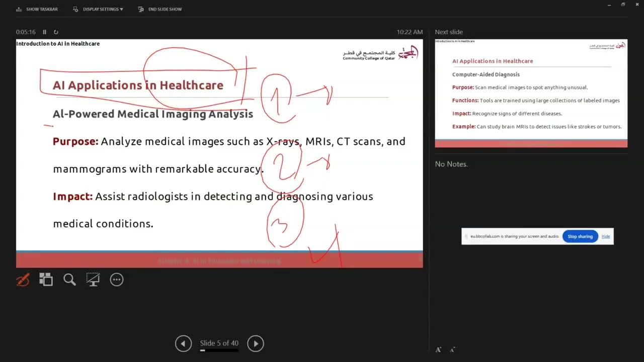The width and height of the screenshot is (644, 362).
Task: Click the No Notes text area
Action: point(451,164)
